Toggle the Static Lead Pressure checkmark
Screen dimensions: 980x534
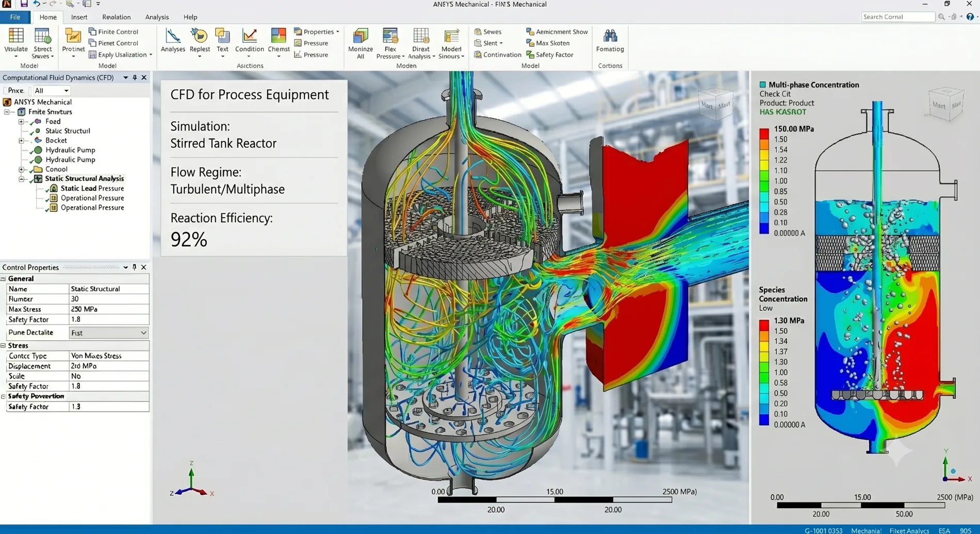pyautogui.click(x=47, y=189)
